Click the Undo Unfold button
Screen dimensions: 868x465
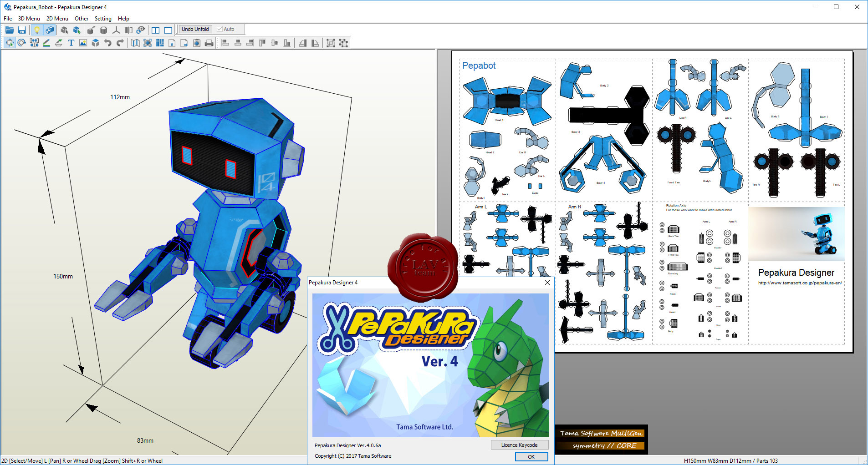pyautogui.click(x=195, y=29)
